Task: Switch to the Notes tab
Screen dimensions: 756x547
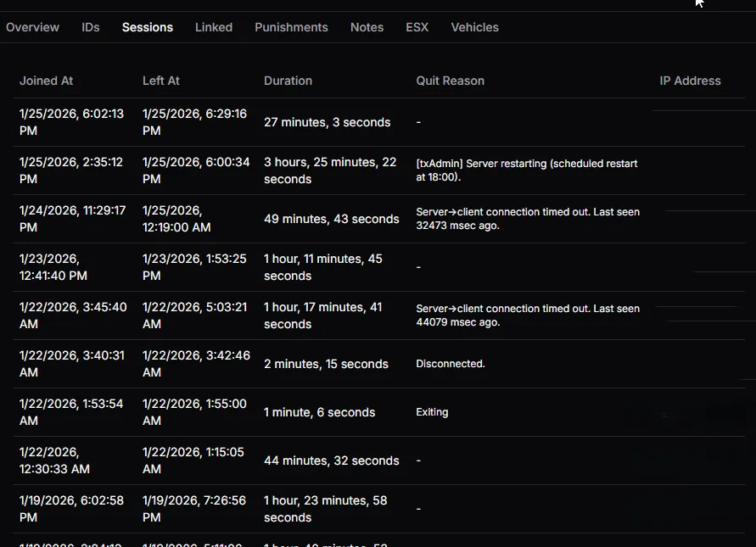Action: click(367, 27)
